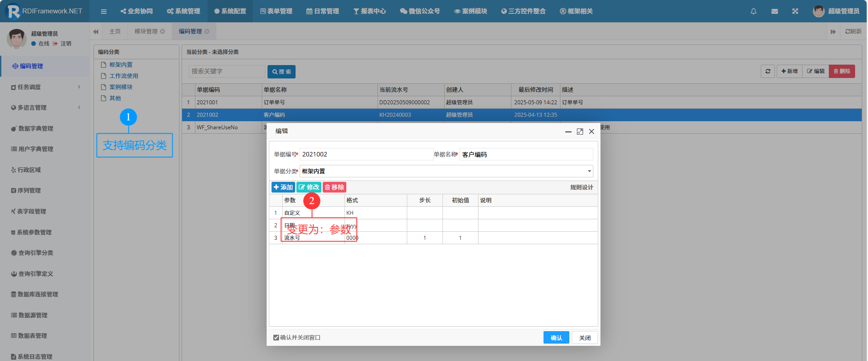Open the 系统管理 top menu
This screenshot has height=361, width=868.
click(x=183, y=11)
